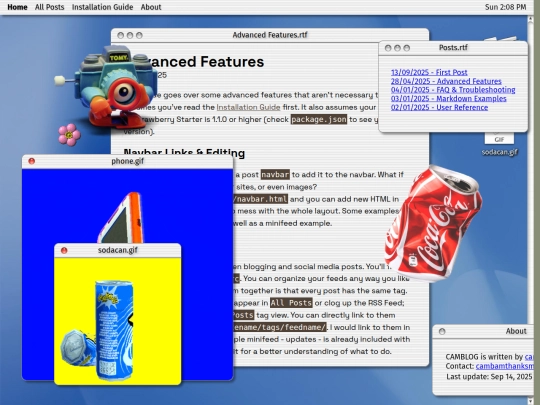
Task: Click third title bar button of Posts.rtf window
Action: click(x=407, y=48)
